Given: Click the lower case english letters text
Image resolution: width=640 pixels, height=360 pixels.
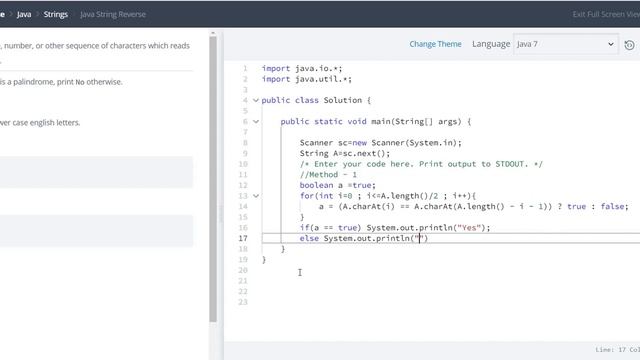Looking at the screenshot, I should tap(40, 122).
